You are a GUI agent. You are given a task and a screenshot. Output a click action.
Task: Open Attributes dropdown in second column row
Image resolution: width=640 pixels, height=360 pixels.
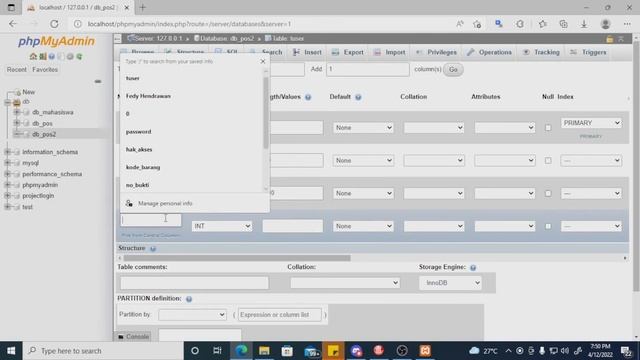[504, 160]
